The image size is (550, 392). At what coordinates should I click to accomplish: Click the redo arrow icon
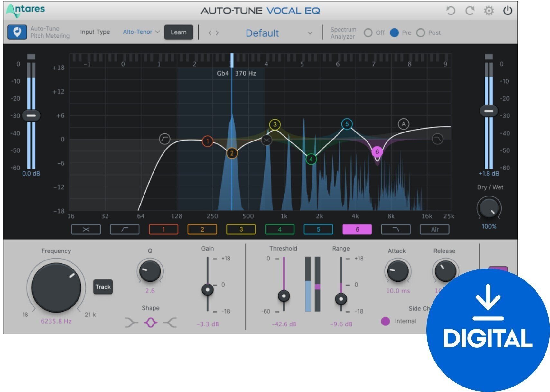470,11
